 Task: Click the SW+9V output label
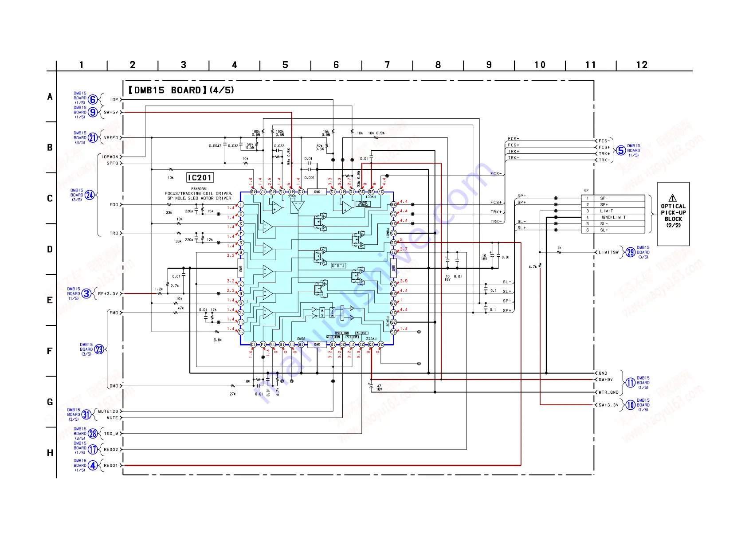coord(606,380)
